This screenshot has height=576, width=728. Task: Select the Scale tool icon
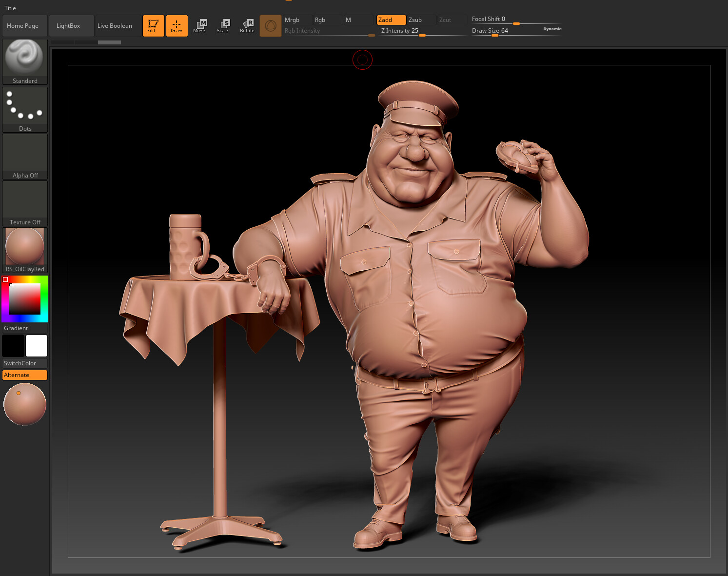coord(223,26)
